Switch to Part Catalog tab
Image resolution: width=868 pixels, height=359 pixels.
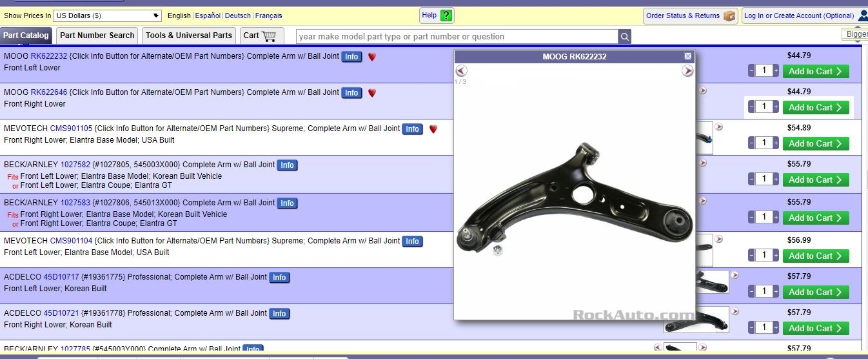point(26,36)
